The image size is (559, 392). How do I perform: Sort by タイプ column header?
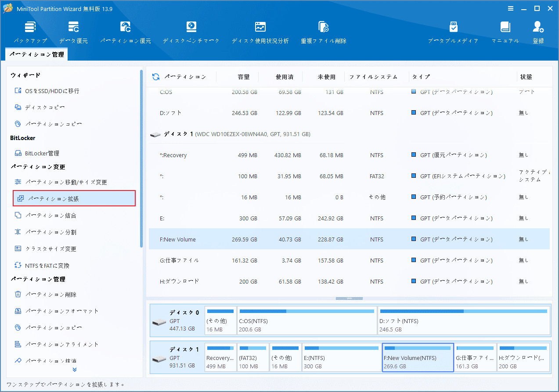pyautogui.click(x=421, y=77)
